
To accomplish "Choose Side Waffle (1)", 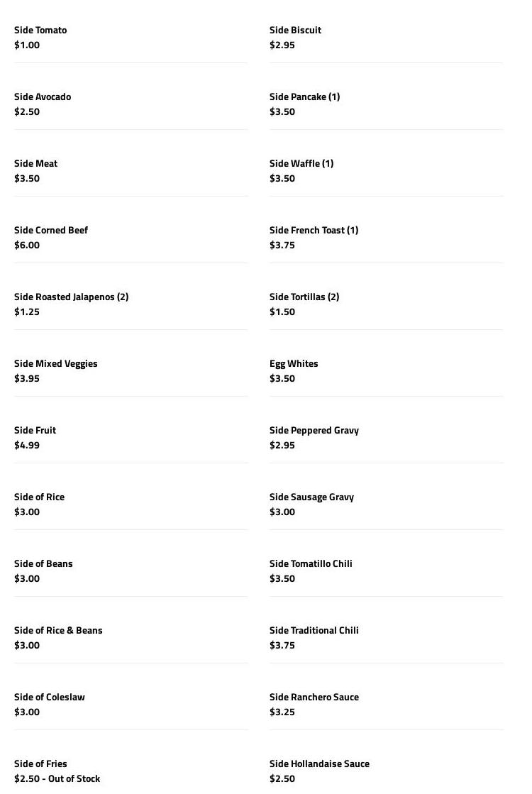I will [301, 164].
